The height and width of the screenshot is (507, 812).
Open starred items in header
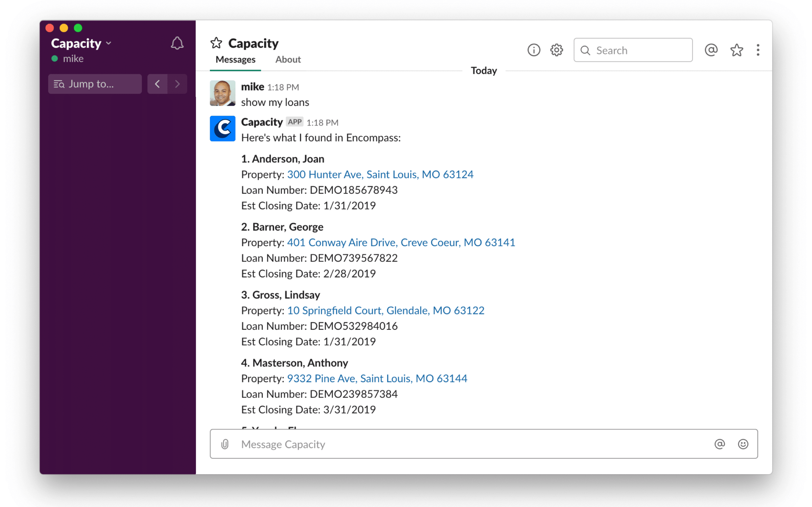point(737,50)
